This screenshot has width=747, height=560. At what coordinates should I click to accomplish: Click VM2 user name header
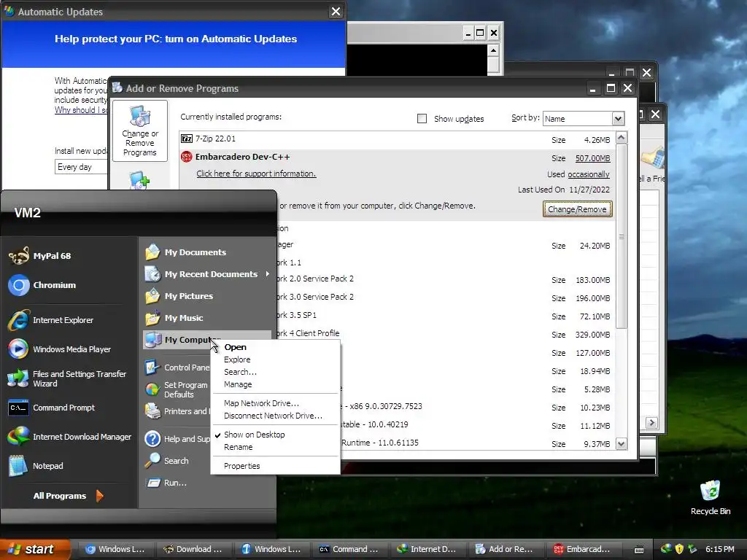[x=27, y=213]
